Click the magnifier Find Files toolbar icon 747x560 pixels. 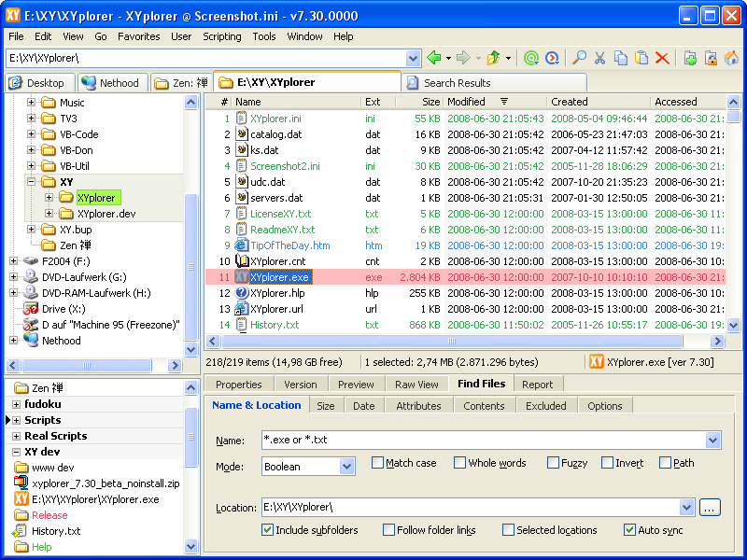click(579, 58)
